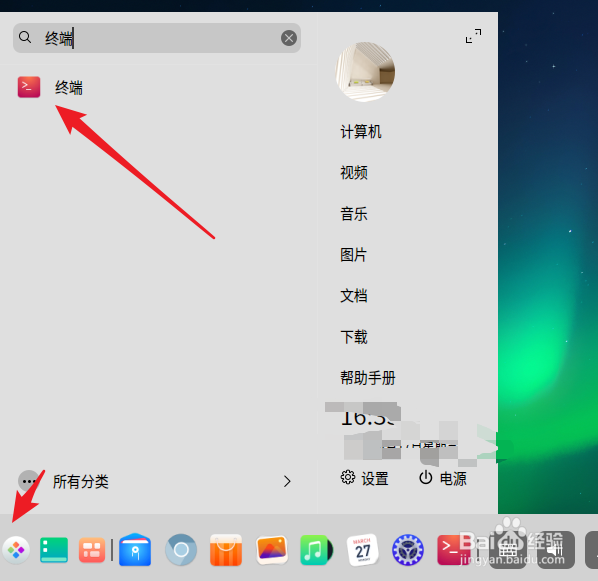Click the 所有分类 text label
Screen dimensions: 598x581
click(x=81, y=481)
